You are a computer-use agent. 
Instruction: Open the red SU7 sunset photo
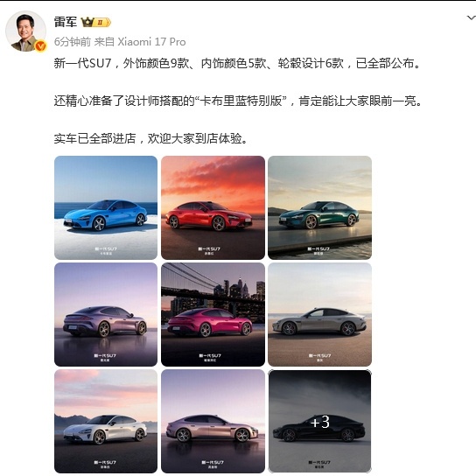coord(213,207)
